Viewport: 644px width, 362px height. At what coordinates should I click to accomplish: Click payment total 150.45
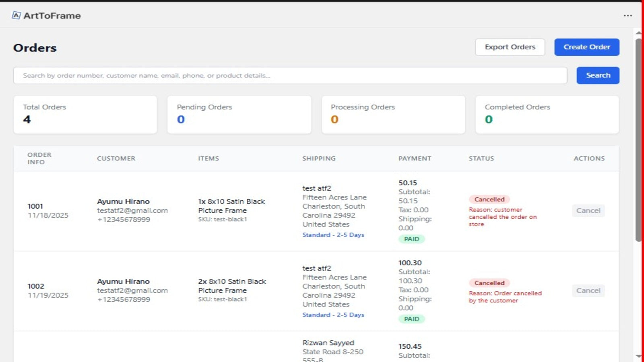point(410,347)
